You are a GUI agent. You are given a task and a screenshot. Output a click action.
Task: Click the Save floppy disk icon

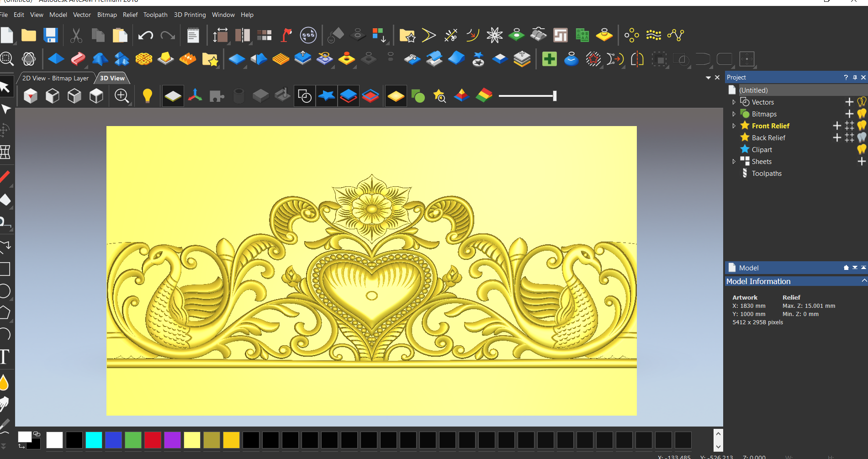pos(50,35)
